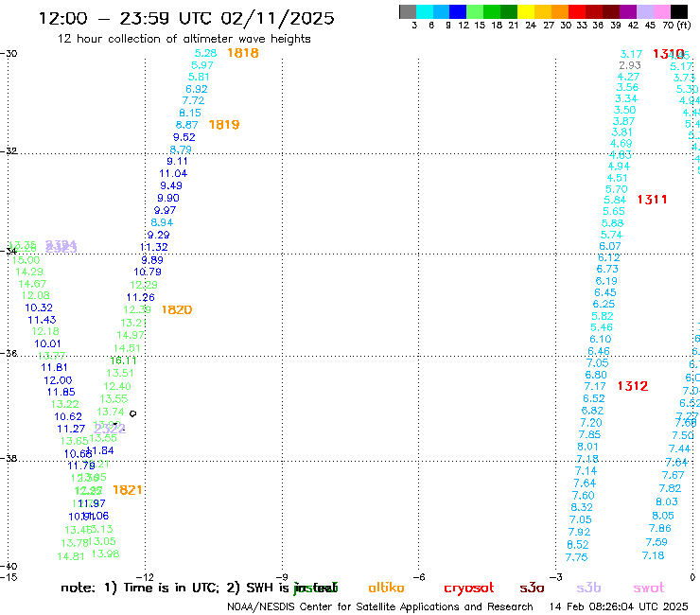Click the wave height value 8.03
Viewport: 700px width, 615px height.
click(667, 501)
